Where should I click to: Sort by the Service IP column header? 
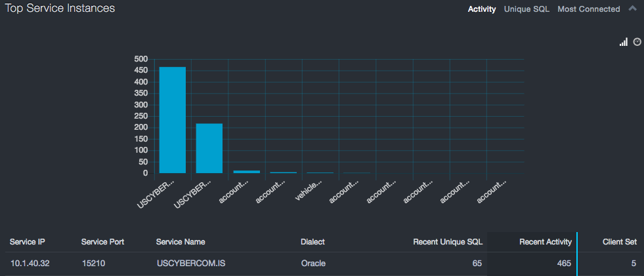28,242
